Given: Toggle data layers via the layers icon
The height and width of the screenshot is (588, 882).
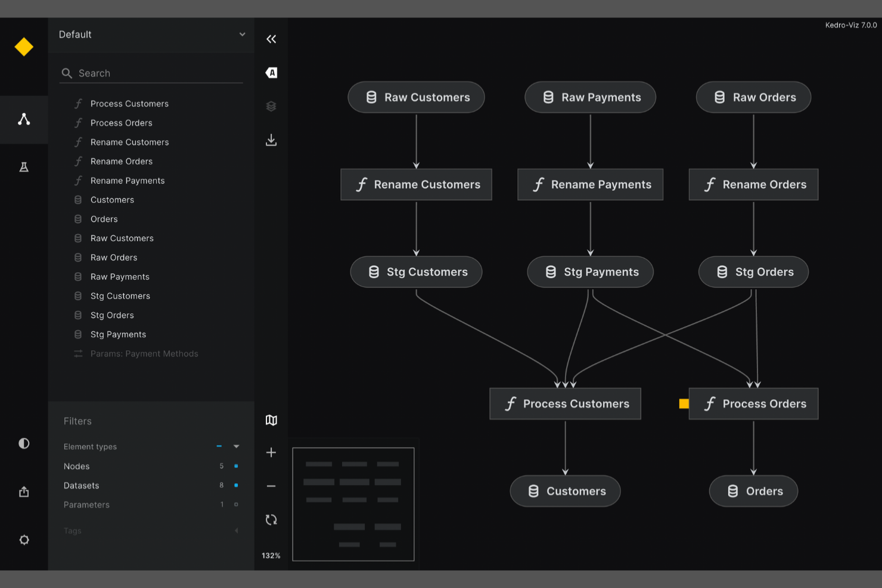Looking at the screenshot, I should [x=271, y=106].
